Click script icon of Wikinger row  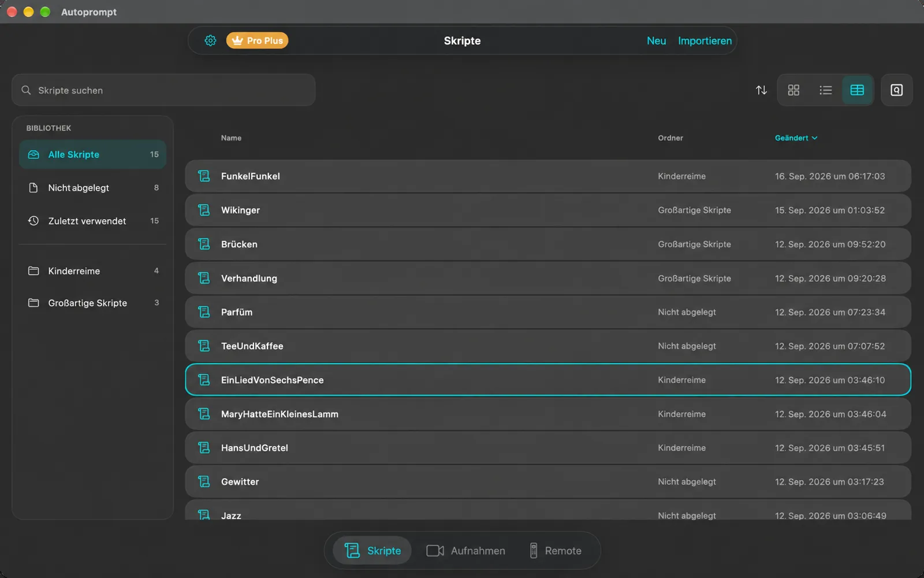click(204, 210)
